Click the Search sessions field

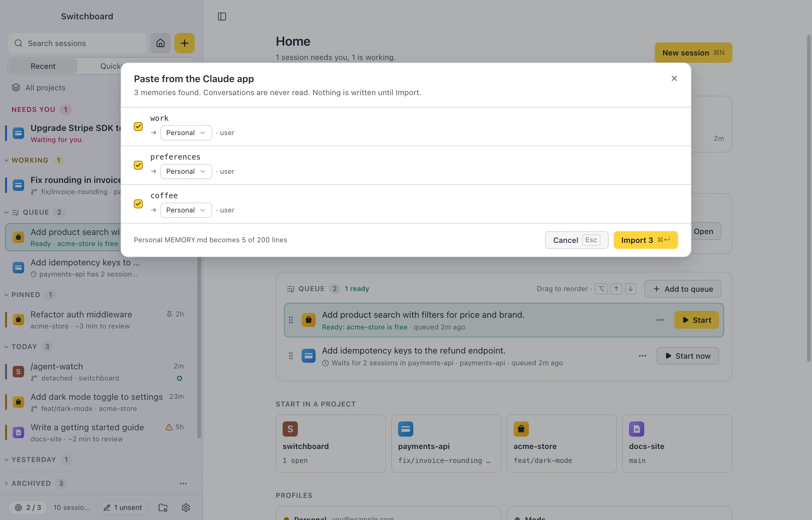[77, 43]
